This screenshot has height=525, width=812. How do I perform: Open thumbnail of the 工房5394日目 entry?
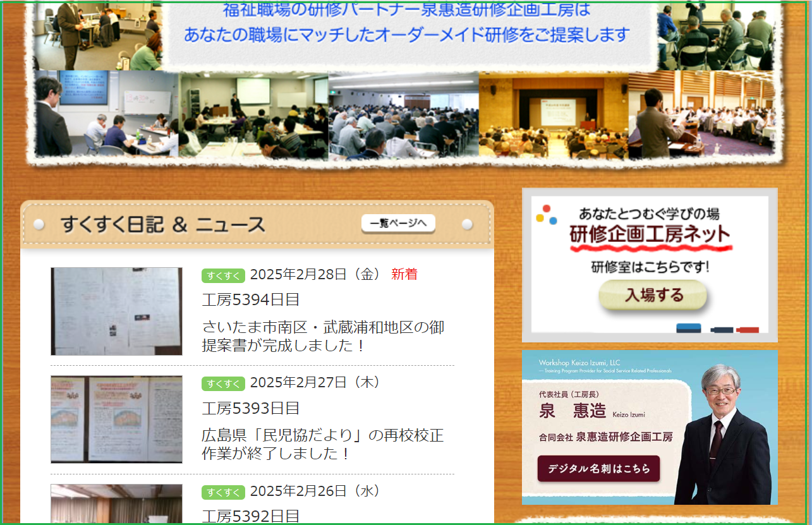116,311
